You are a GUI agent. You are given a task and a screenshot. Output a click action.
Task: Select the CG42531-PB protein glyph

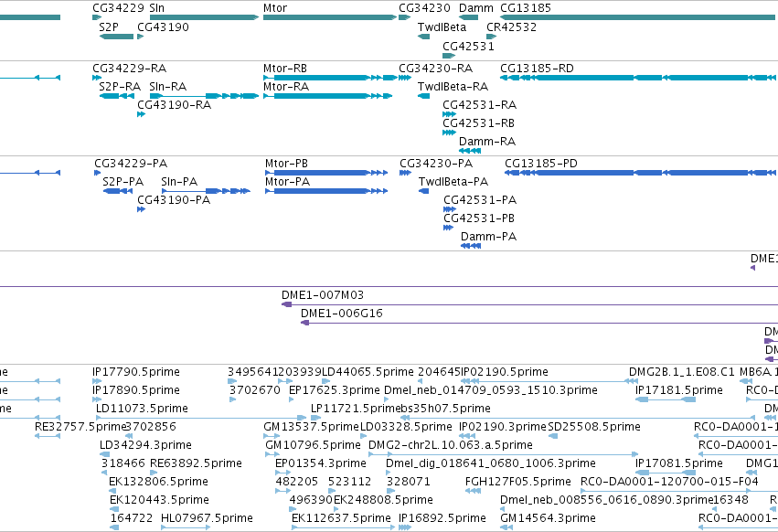pyautogui.click(x=448, y=228)
